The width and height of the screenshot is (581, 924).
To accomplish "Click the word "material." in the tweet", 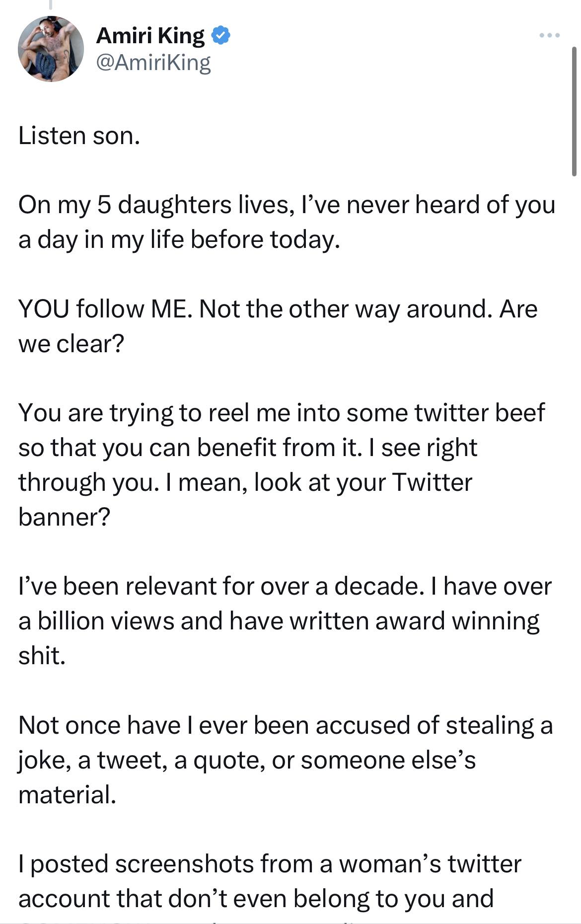I will [67, 794].
